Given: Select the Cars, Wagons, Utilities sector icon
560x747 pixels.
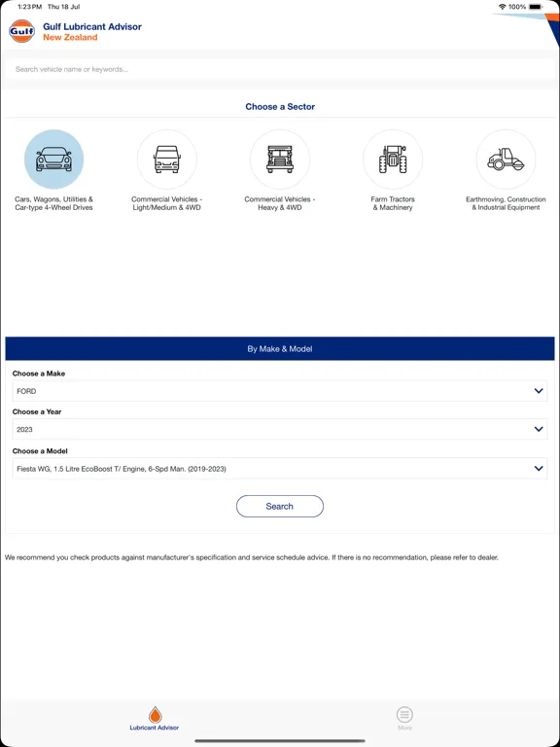Looking at the screenshot, I should click(53, 160).
